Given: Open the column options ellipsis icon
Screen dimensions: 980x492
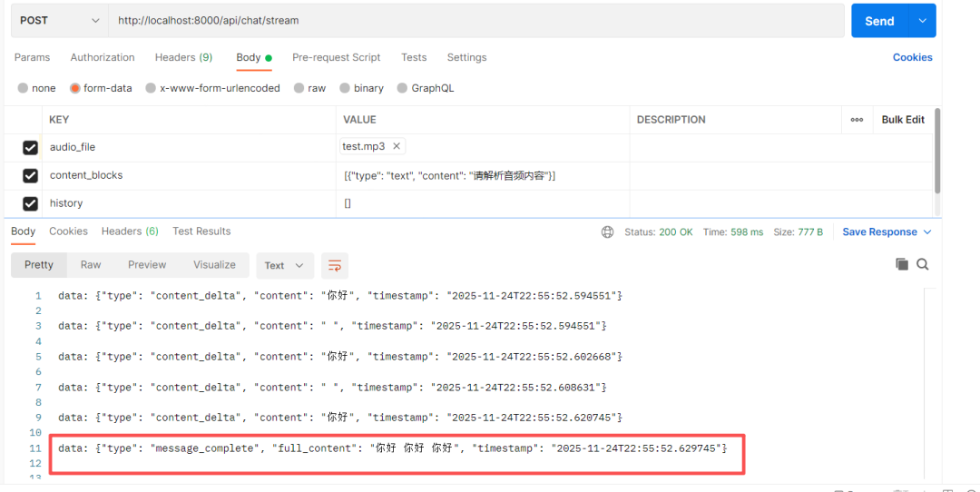Looking at the screenshot, I should click(x=857, y=120).
